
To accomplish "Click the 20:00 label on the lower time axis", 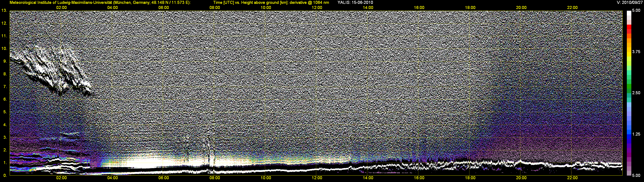I will [521, 178].
